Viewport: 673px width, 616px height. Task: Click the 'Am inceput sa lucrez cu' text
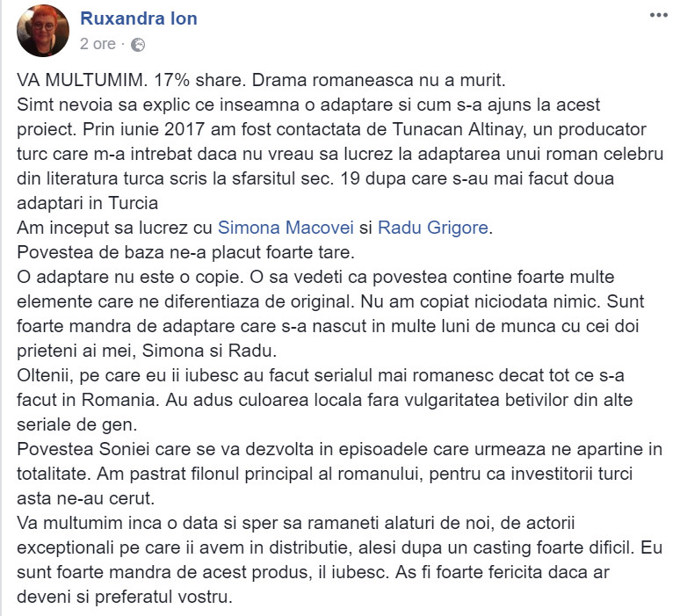115,228
